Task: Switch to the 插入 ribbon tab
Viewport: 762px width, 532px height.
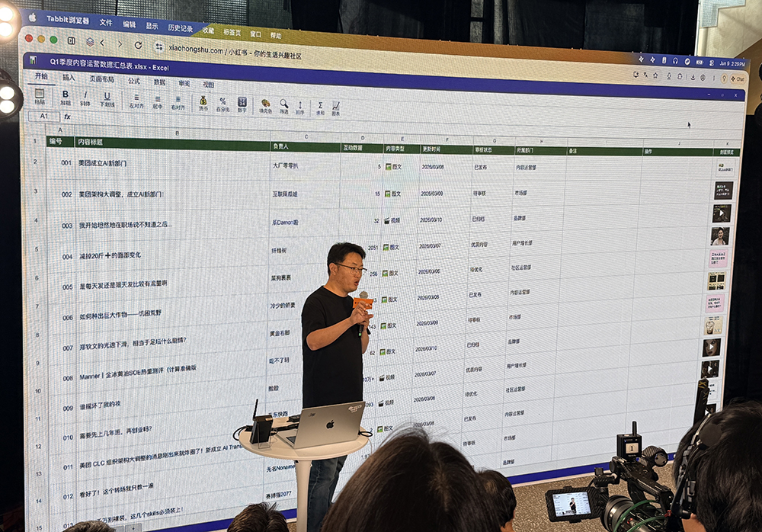Action: [69, 77]
